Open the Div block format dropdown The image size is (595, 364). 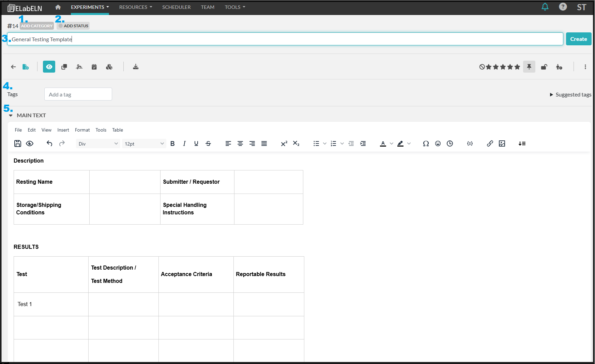pos(98,143)
